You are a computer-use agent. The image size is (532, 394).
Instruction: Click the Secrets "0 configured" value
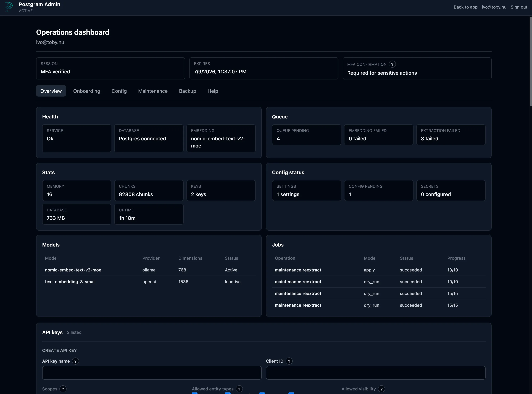[x=436, y=194]
